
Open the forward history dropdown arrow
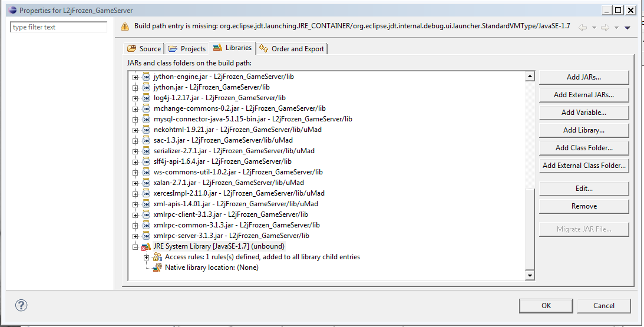click(616, 28)
